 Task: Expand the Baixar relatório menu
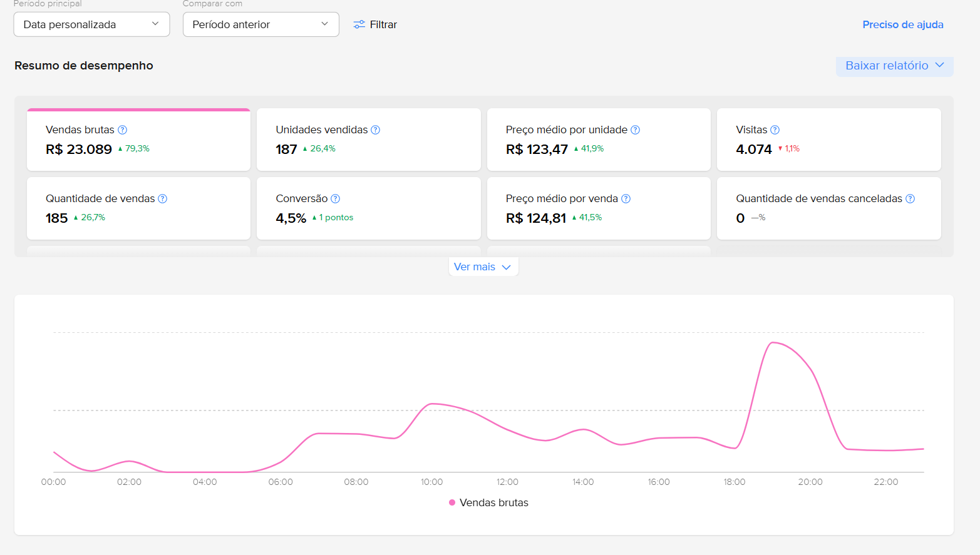894,66
